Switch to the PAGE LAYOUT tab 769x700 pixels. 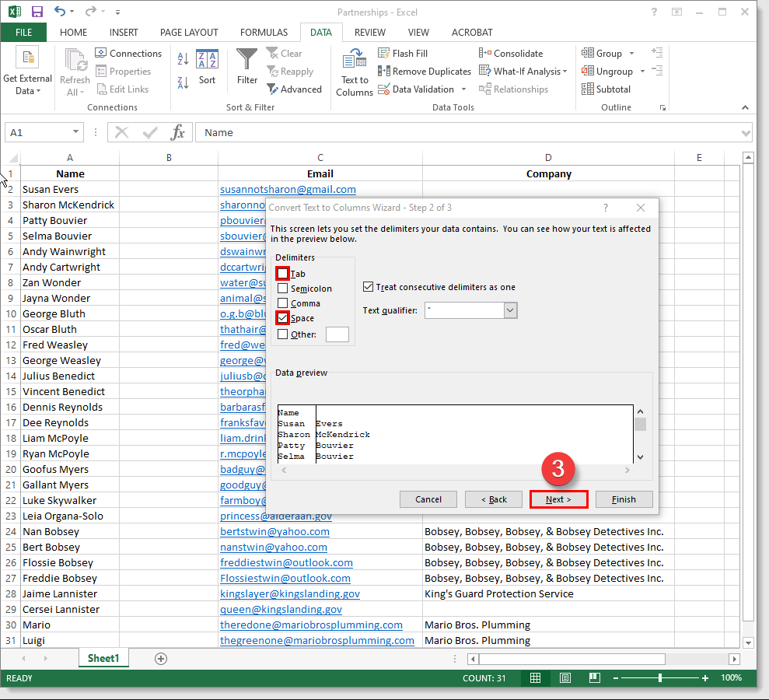click(189, 33)
